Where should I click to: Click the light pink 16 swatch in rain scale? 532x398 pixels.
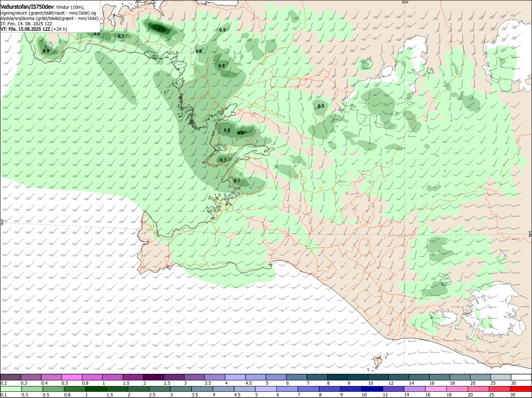(436, 389)
